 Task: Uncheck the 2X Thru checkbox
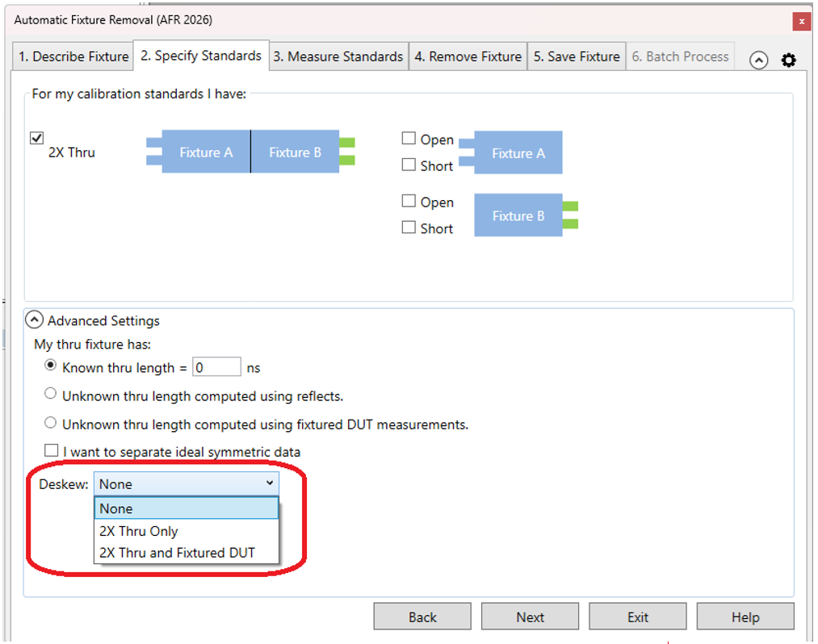click(x=36, y=138)
